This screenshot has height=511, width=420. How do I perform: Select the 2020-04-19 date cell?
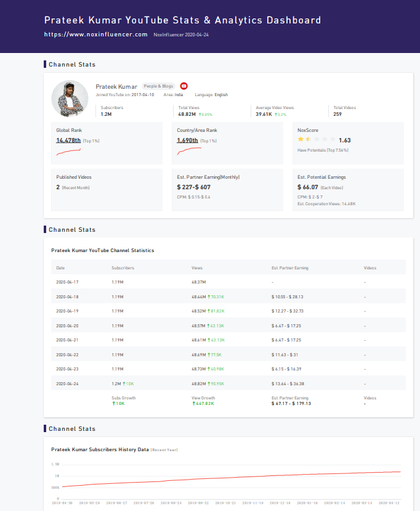coord(67,311)
